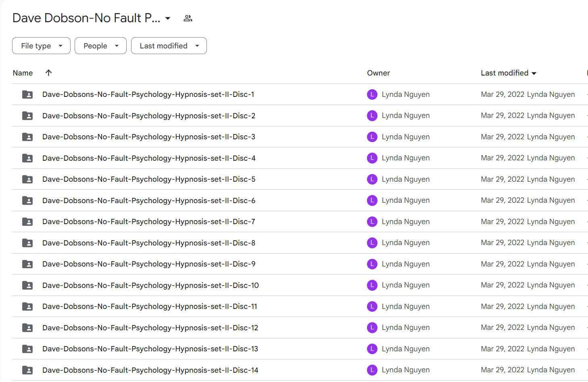
Task: Click Mar 29, 2022 date in Disc-5 row
Action: (x=503, y=179)
